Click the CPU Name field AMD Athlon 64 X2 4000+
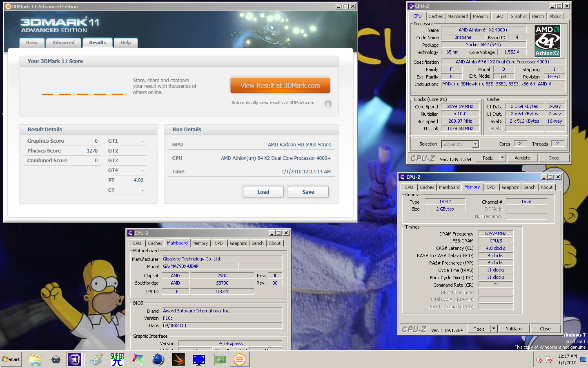The height and width of the screenshot is (368, 588). point(483,30)
